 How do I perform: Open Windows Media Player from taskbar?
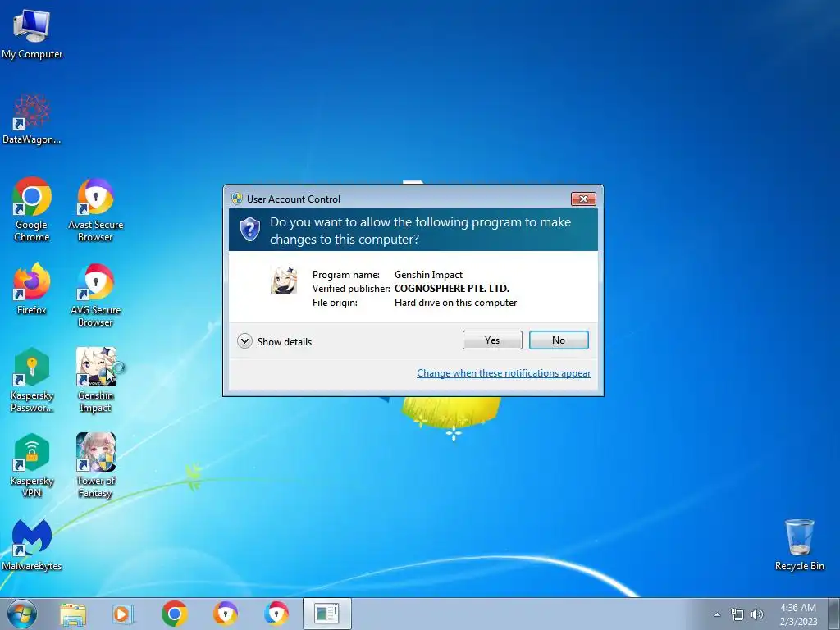tap(123, 614)
